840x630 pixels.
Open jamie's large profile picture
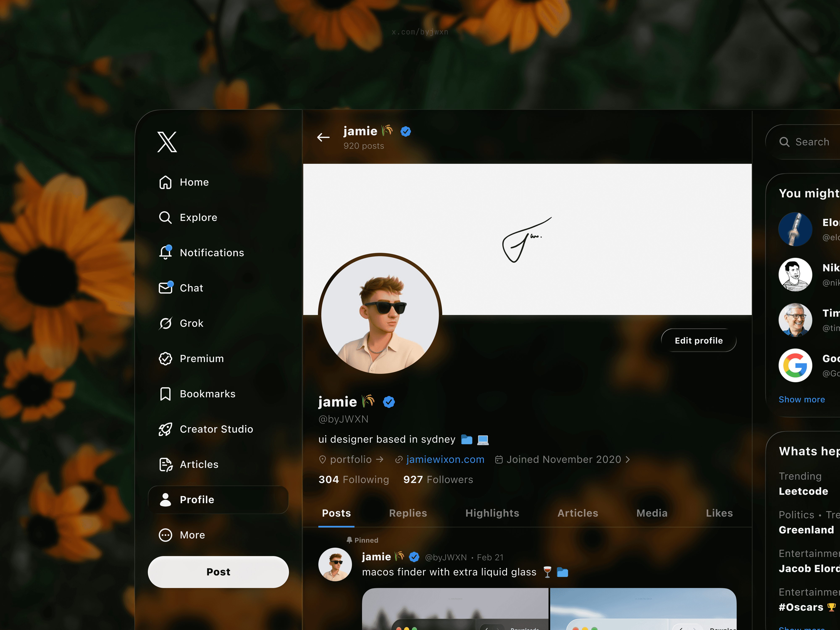click(x=380, y=314)
